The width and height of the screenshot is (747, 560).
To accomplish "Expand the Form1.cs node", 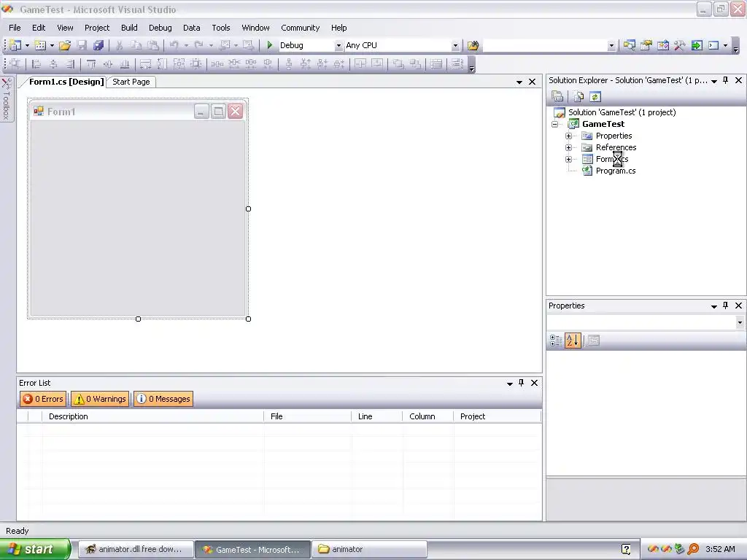I will tap(568, 159).
